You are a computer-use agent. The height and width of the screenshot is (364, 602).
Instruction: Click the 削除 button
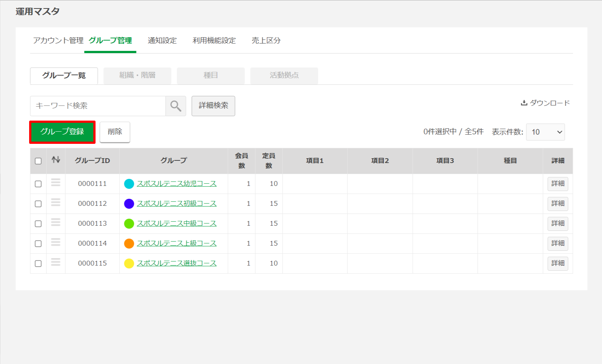click(115, 132)
